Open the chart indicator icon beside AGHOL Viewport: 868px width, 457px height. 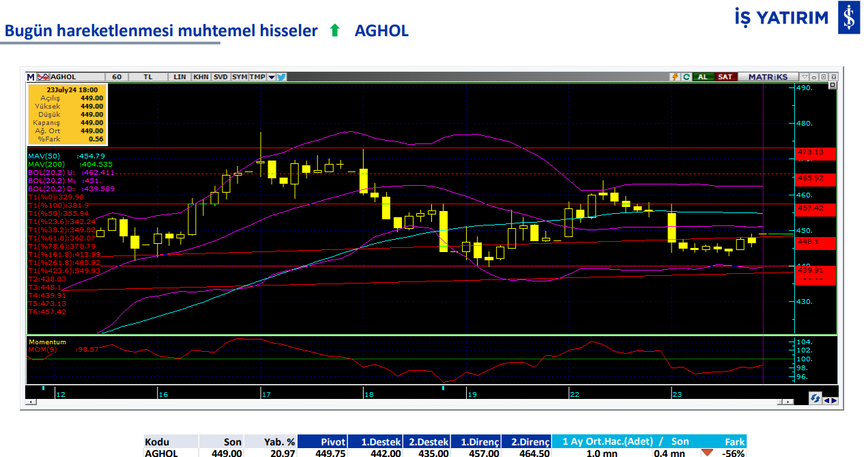coord(44,77)
